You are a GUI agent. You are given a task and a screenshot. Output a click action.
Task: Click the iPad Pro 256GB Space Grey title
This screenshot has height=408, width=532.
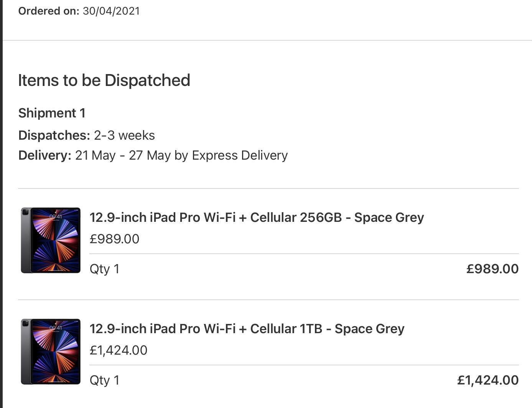[257, 218]
